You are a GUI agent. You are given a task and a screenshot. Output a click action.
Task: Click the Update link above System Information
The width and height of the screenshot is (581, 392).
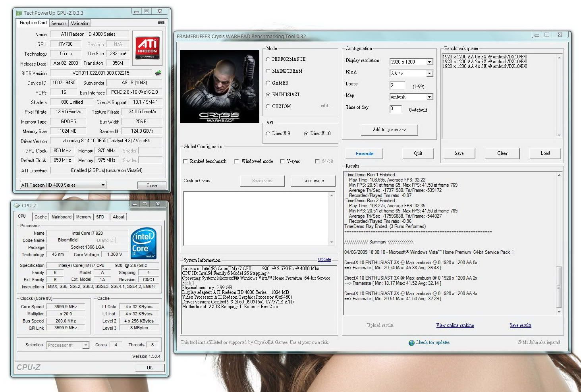point(324,259)
